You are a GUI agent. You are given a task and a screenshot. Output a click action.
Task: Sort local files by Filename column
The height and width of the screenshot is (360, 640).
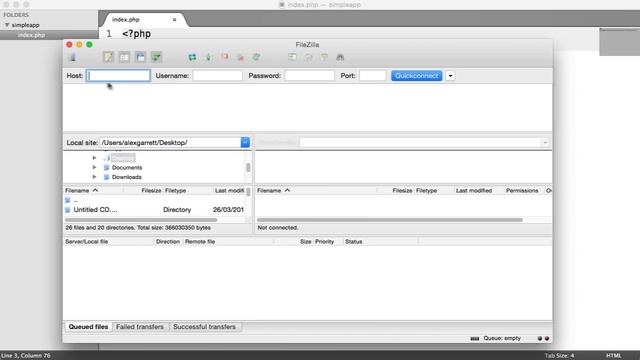(94, 191)
